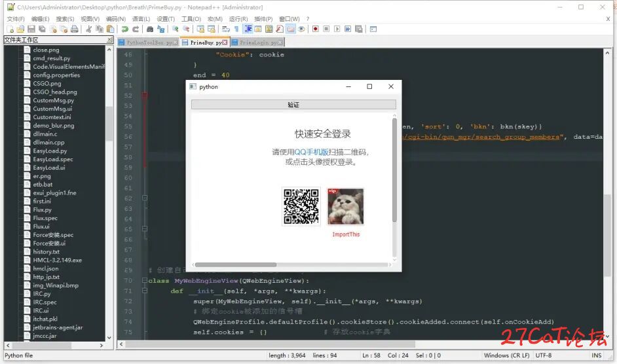The height and width of the screenshot is (364, 617).
Task: Create a new file with the New toolbar icon
Action: point(10,29)
